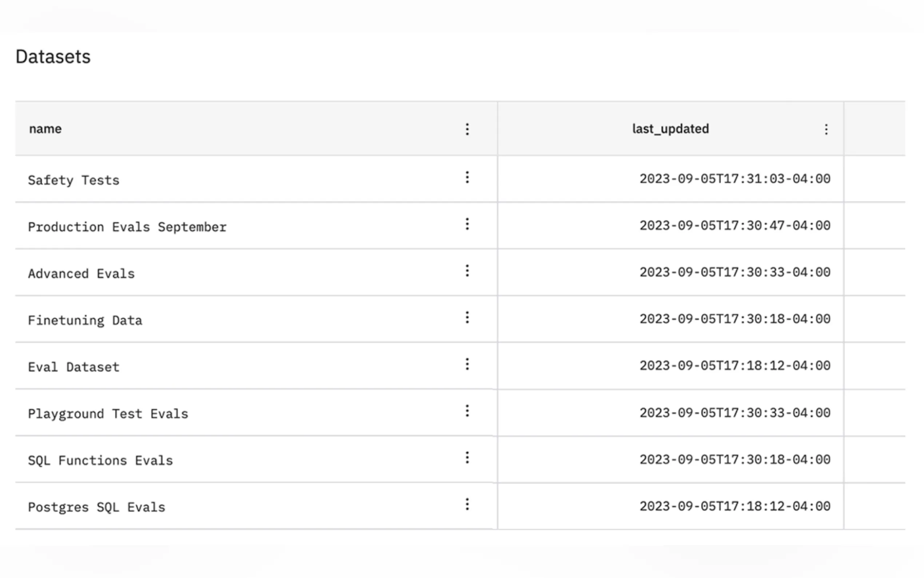Viewport: 924px width, 578px height.
Task: Open three-dot menu for Safety Tests row
Action: point(467,177)
